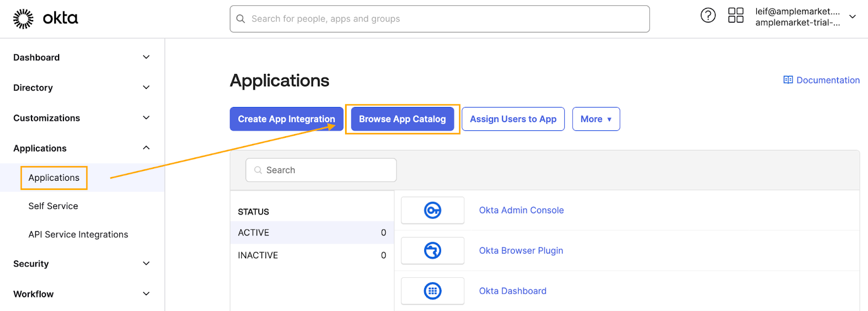Click the Okta Admin Console key icon

432,210
